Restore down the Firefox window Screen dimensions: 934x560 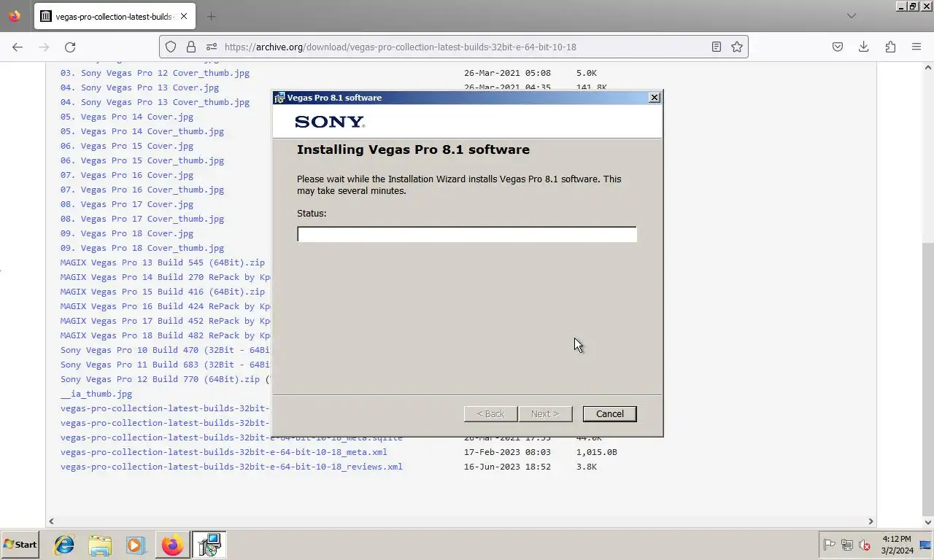912,6
